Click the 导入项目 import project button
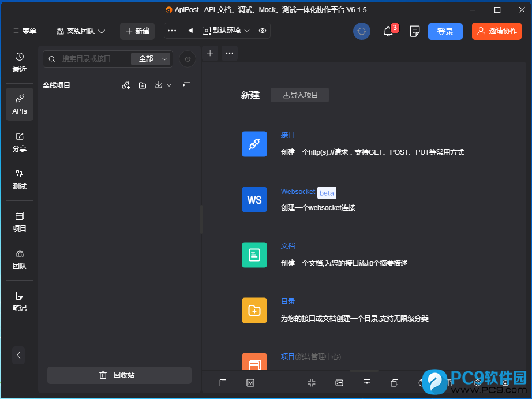The image size is (532, 399). pos(299,95)
